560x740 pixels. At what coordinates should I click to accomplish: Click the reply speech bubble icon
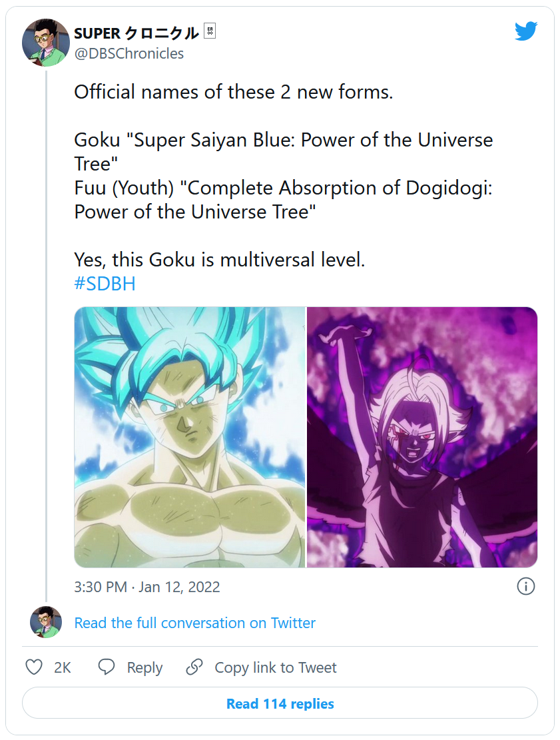(x=107, y=667)
